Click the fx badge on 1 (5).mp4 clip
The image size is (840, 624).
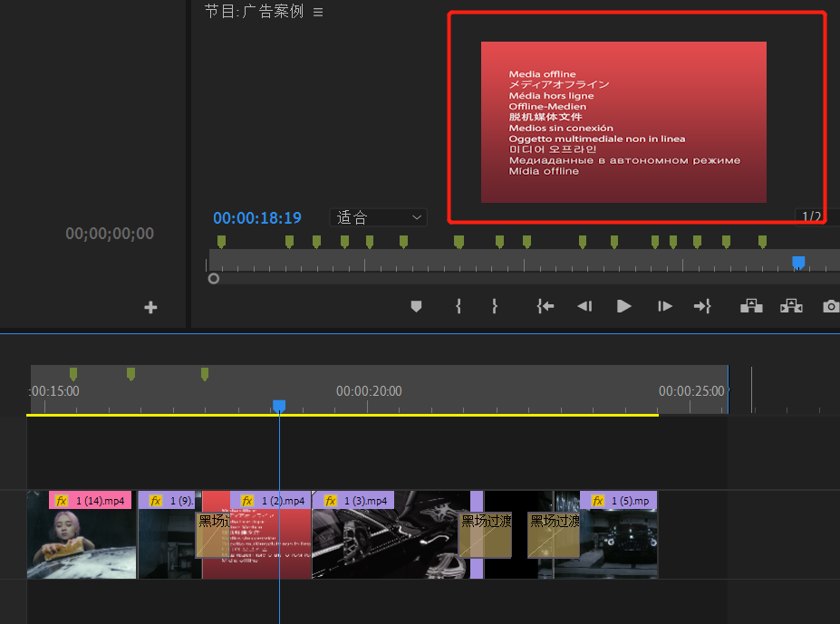click(x=597, y=501)
